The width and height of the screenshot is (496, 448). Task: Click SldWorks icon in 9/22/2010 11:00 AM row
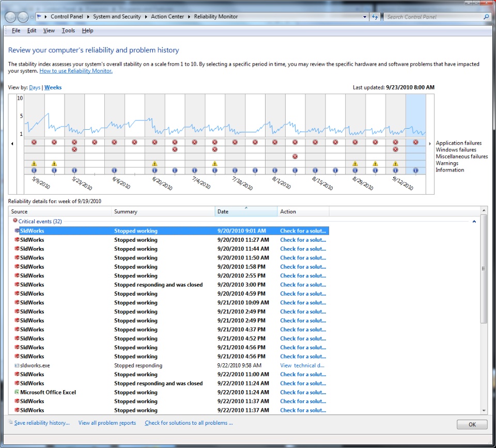17,374
